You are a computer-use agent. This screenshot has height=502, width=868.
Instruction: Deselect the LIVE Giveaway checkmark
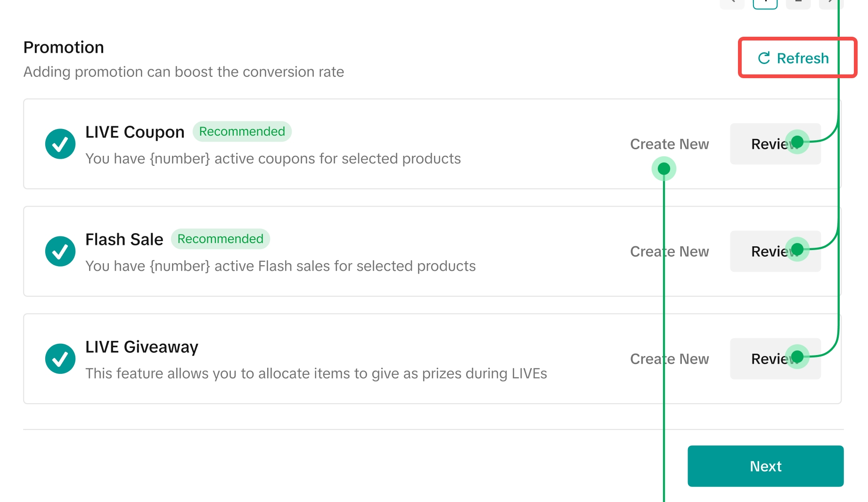point(60,359)
